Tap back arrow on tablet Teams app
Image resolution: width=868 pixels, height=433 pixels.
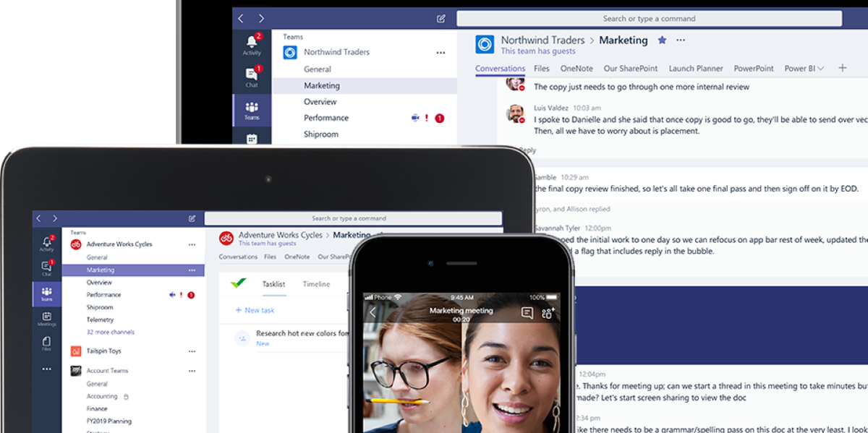(x=39, y=218)
